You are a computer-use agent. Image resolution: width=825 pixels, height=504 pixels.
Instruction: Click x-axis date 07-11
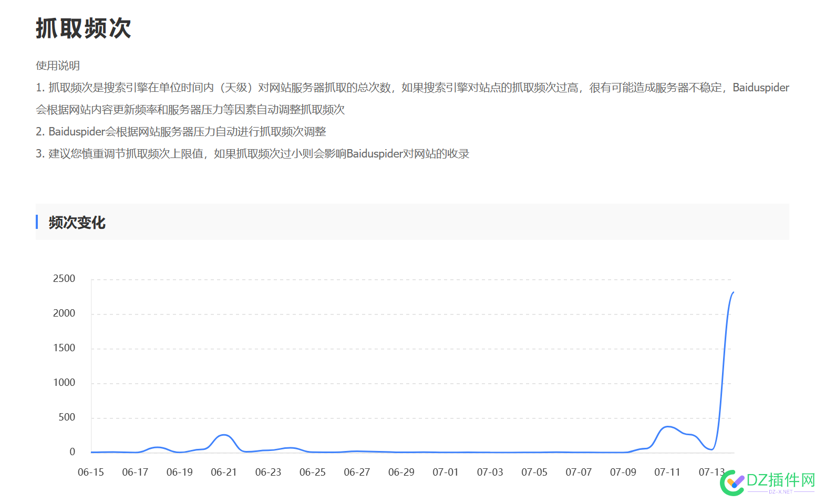coord(667,472)
